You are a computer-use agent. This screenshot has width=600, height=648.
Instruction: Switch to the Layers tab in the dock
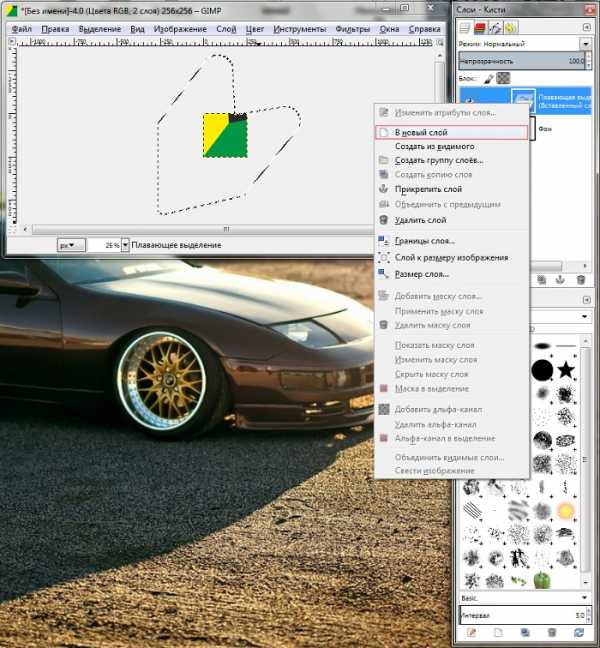click(465, 28)
